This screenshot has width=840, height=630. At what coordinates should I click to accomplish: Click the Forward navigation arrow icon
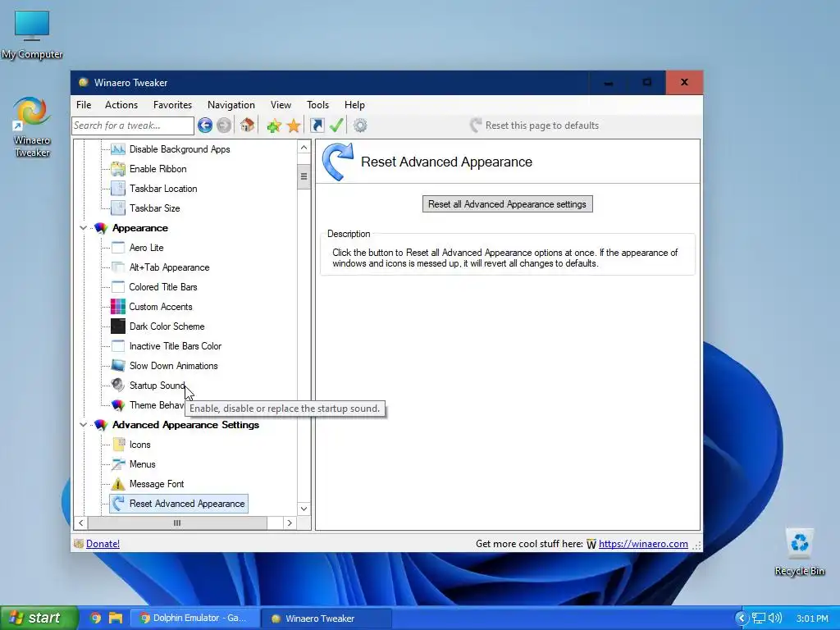(x=224, y=126)
